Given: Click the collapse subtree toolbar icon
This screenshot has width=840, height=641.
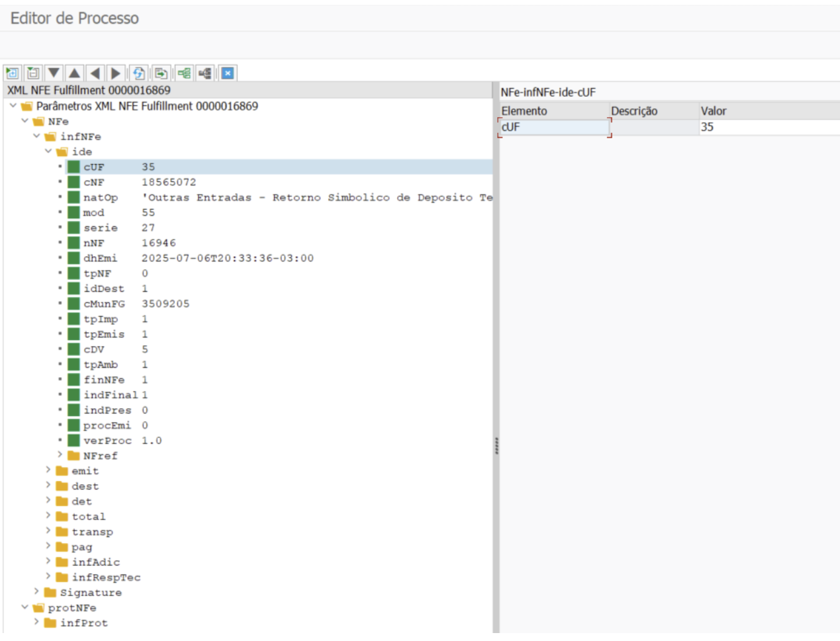Looking at the screenshot, I should 33,73.
